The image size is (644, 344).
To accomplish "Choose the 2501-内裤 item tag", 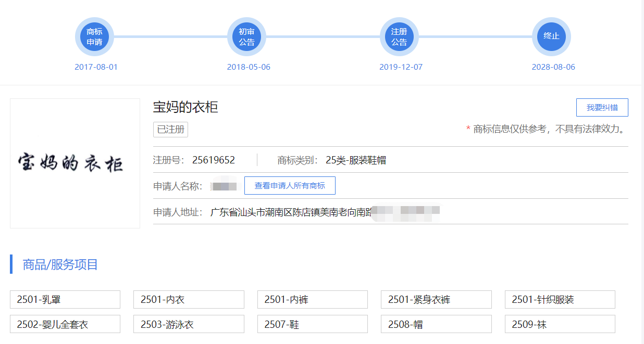I will tap(313, 300).
